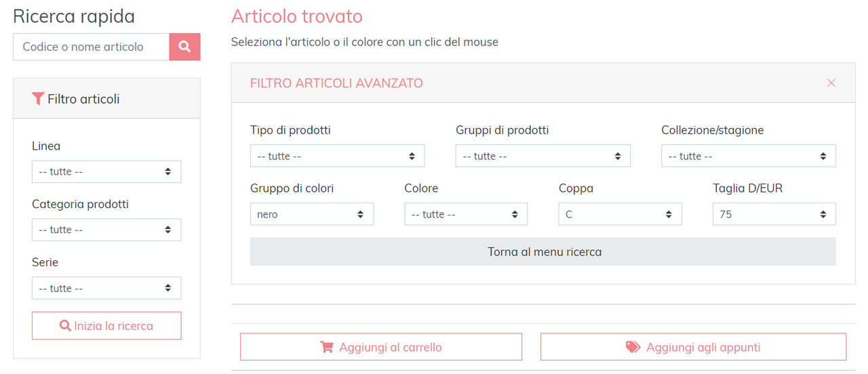Open the Linea dropdown
This screenshot has height=374, width=868.
tap(106, 172)
